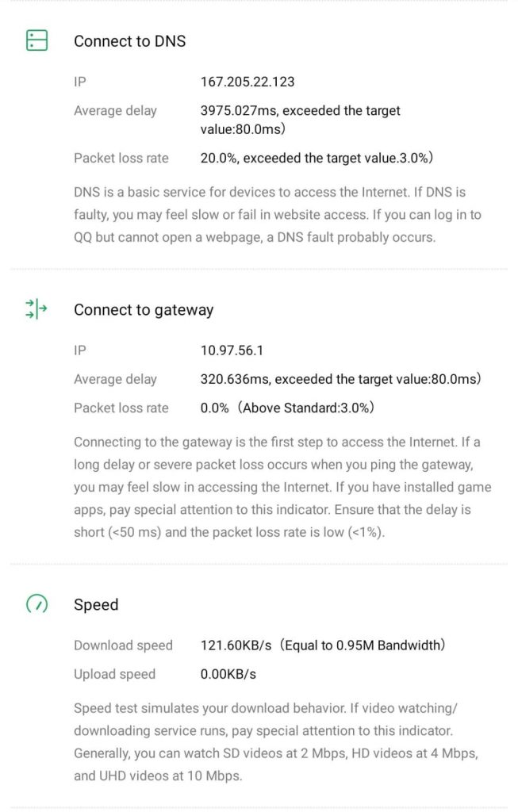Tap DNS IP address 167.205.22.123
Viewport: 518px width, 812px height.
(x=247, y=82)
